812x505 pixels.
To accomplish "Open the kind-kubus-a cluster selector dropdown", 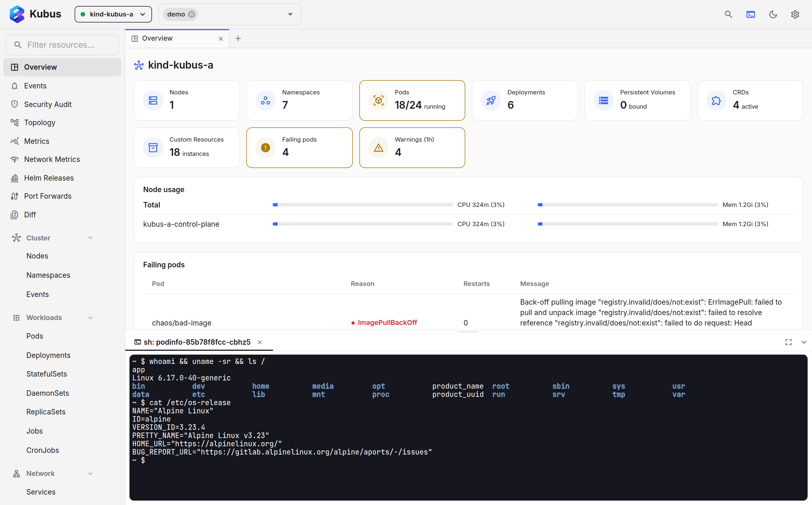I will point(113,14).
